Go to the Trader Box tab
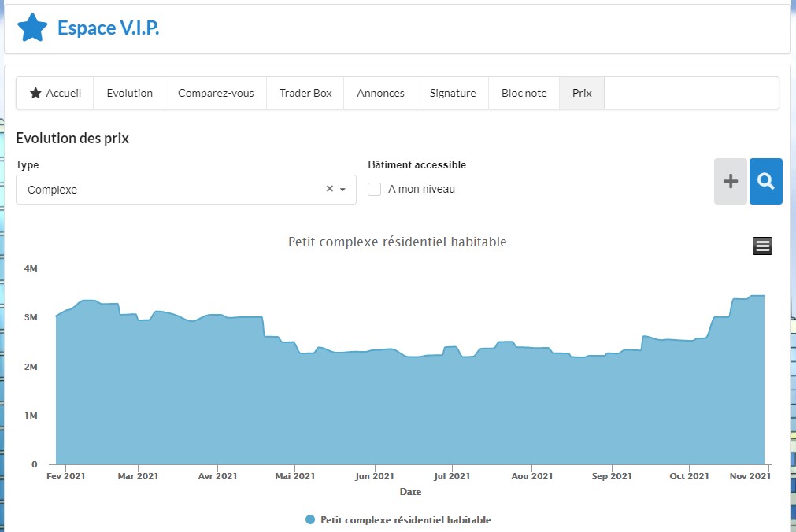The height and width of the screenshot is (532, 796). 305,93
